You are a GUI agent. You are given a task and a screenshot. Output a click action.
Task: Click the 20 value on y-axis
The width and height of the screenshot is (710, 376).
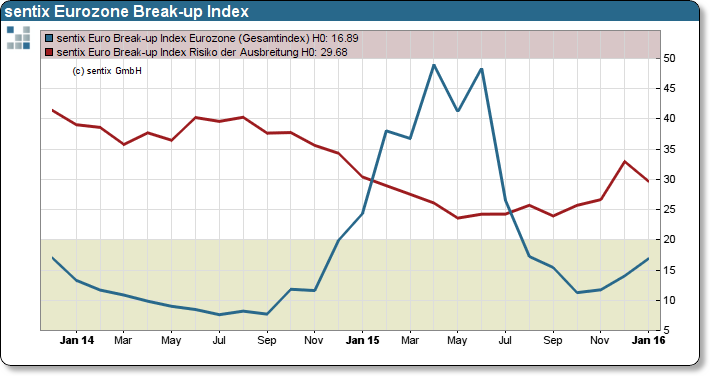(669, 240)
